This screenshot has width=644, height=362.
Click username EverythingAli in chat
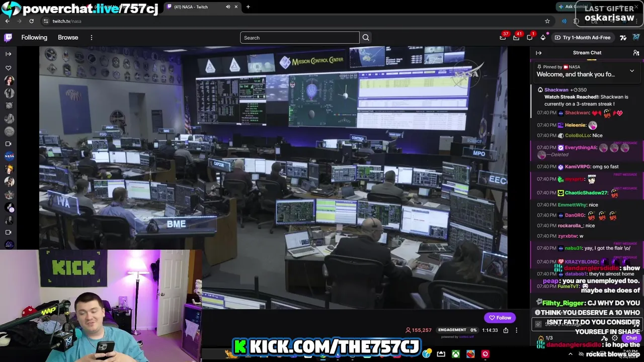coord(581,148)
